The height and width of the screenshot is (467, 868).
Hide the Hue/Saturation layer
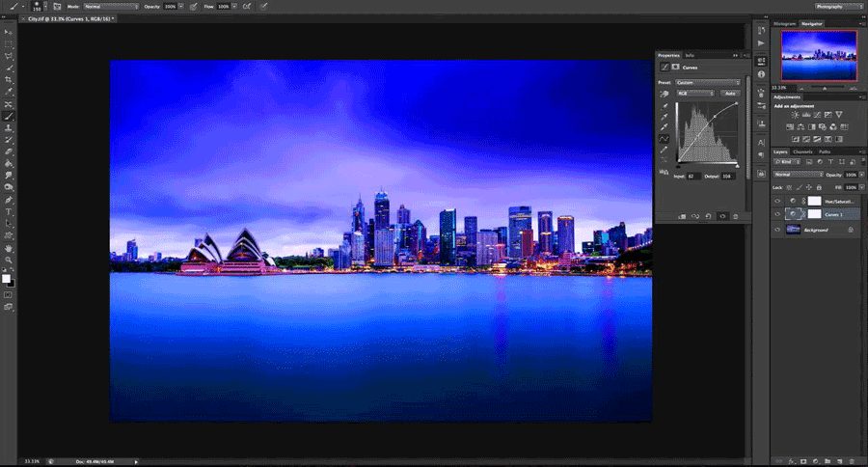777,201
